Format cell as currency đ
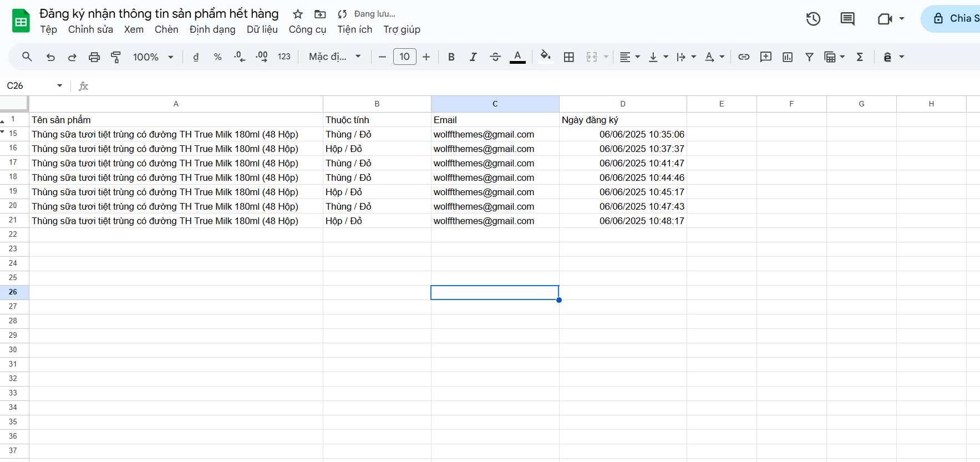This screenshot has width=980, height=462. pyautogui.click(x=196, y=57)
